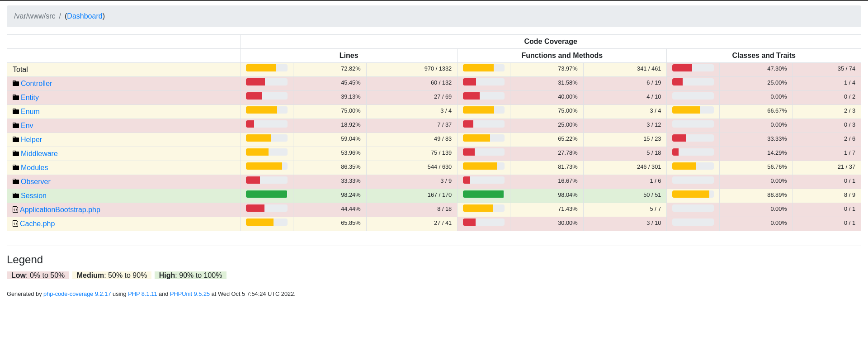Click the Total row label
The width and height of the screenshot is (868, 342).
click(x=20, y=70)
